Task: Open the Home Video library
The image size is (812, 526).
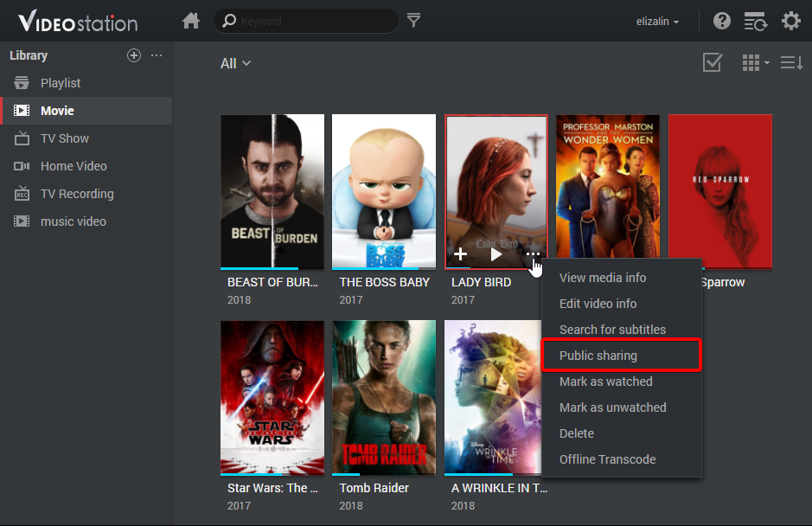Action: pyautogui.click(x=86, y=166)
